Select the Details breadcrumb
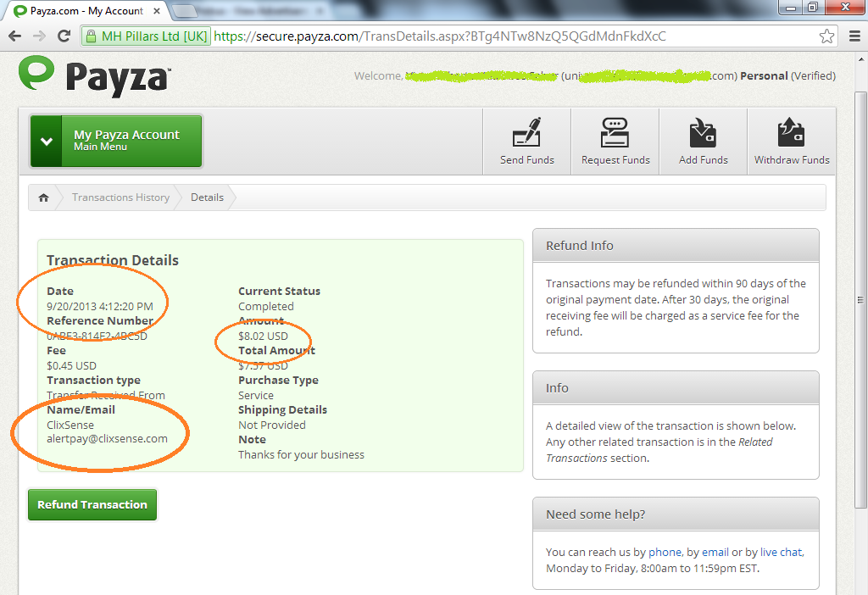 click(207, 197)
